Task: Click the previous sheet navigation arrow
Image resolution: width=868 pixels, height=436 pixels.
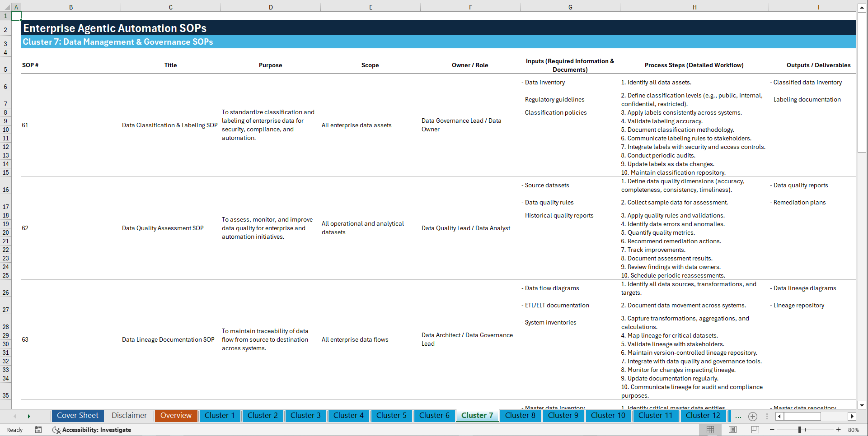Action: tap(15, 416)
